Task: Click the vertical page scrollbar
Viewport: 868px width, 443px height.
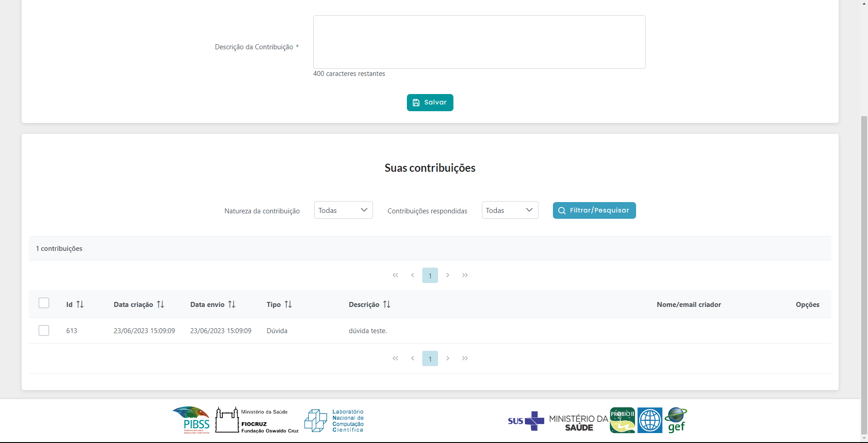Action: point(864,271)
